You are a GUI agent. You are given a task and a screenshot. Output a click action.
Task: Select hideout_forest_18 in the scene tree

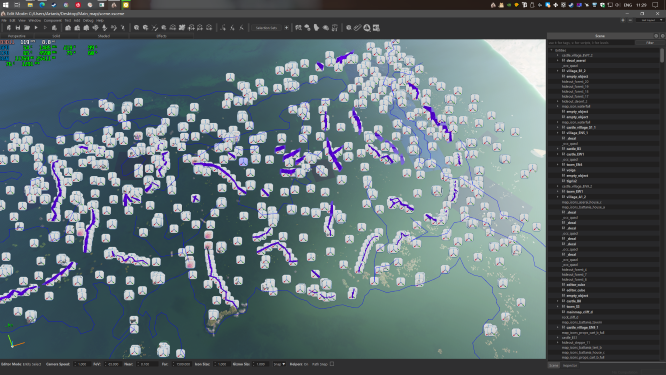click(575, 92)
